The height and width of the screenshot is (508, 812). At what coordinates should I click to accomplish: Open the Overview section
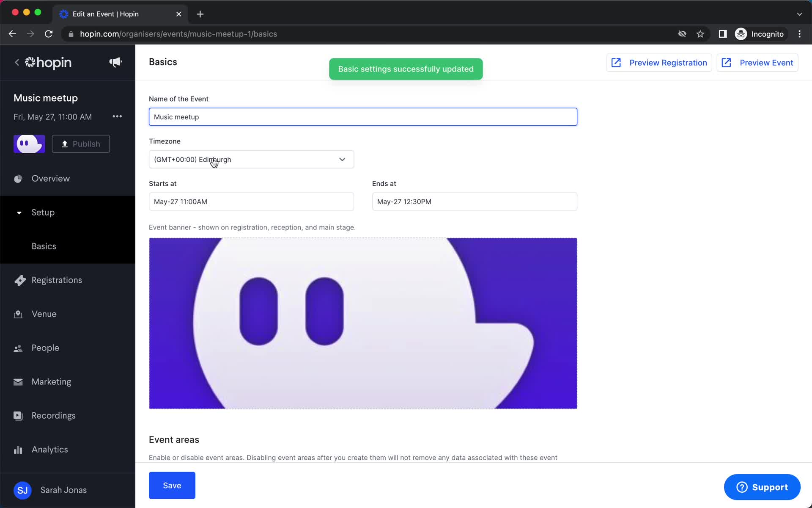click(x=51, y=179)
